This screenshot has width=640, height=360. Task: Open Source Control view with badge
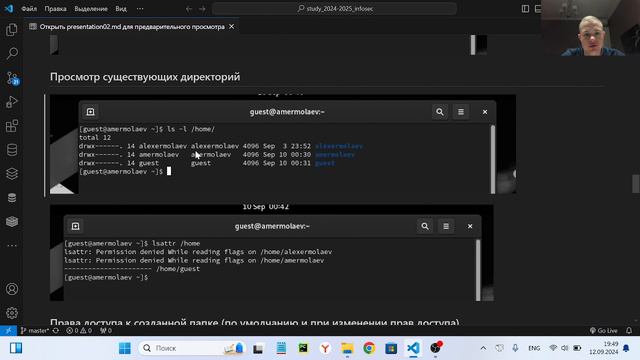click(x=12, y=78)
